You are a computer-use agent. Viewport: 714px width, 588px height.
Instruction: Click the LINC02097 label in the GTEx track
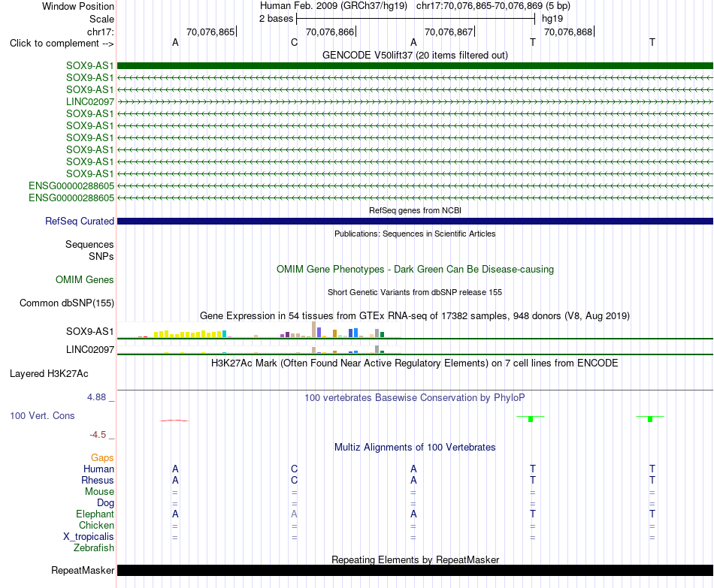[x=89, y=349]
